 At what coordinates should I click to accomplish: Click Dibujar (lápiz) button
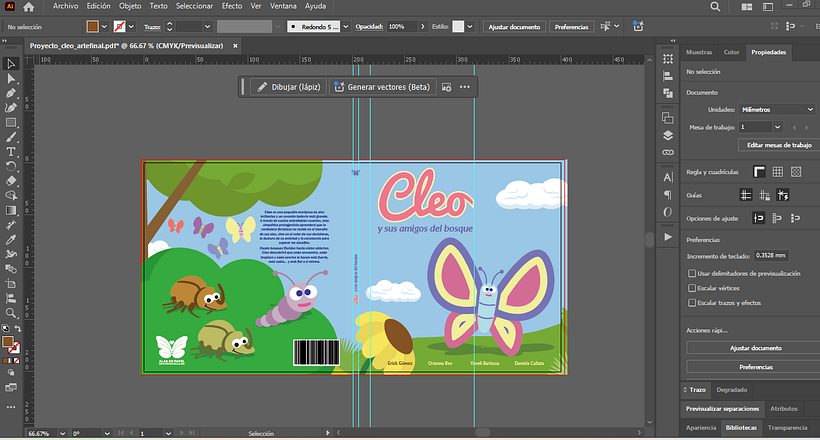[289, 87]
